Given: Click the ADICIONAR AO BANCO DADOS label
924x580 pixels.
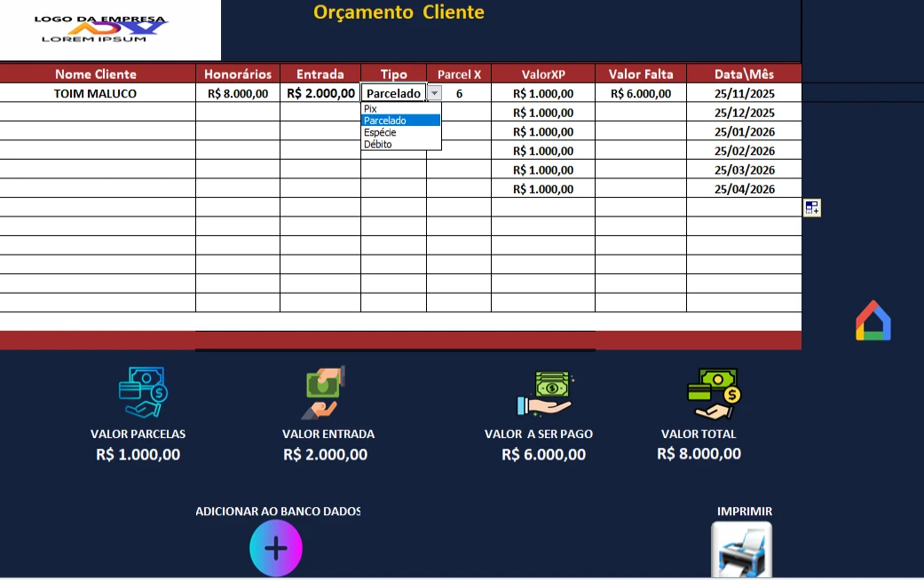Looking at the screenshot, I should click(x=278, y=512).
